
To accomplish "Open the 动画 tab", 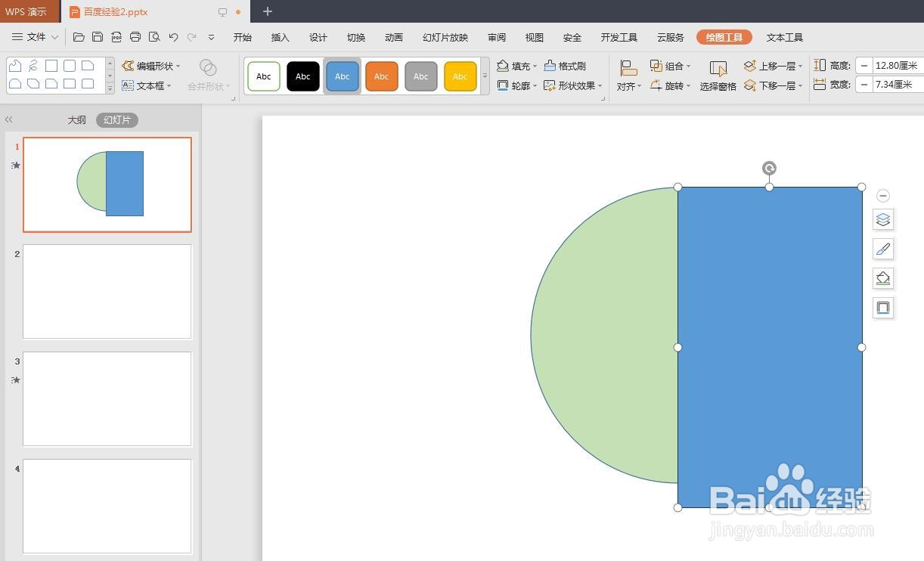I will [394, 37].
